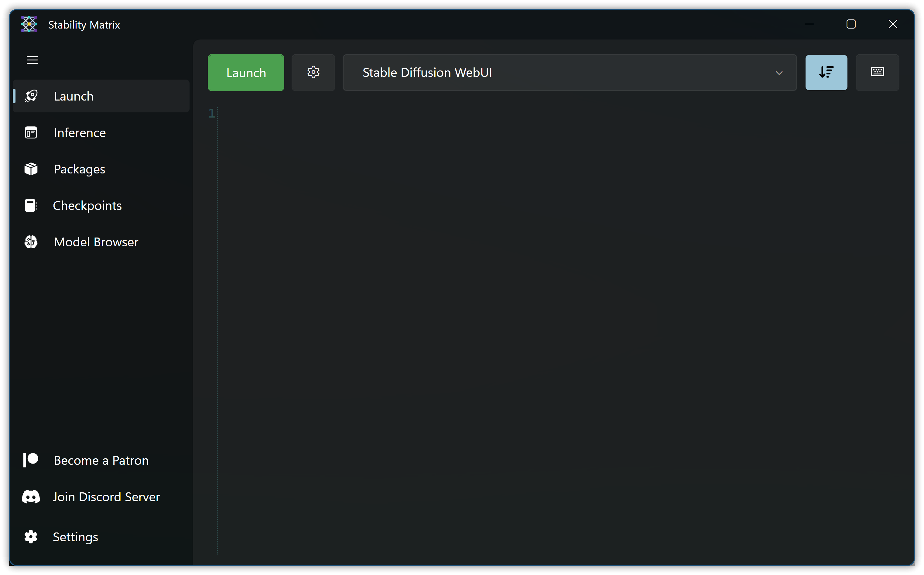Click the Inference sidebar icon
Image resolution: width=924 pixels, height=575 pixels.
31,133
